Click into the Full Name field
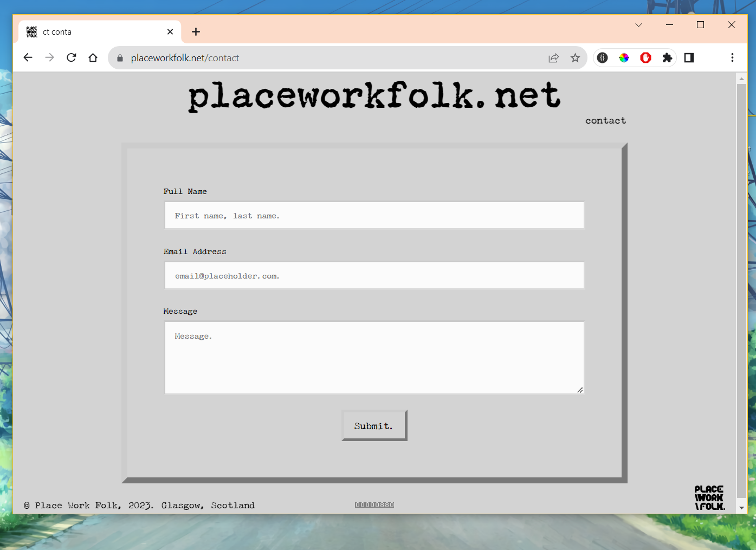 [374, 216]
